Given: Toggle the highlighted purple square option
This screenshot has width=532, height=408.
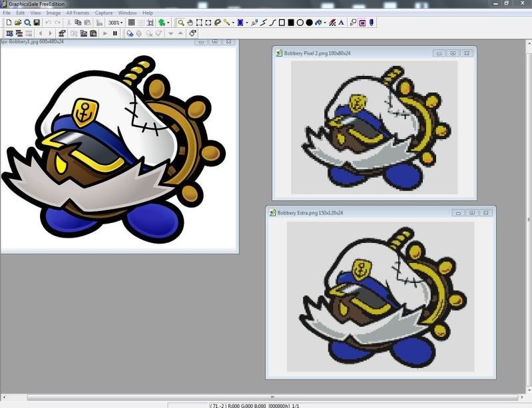Looking at the screenshot, I should tap(362, 23).
